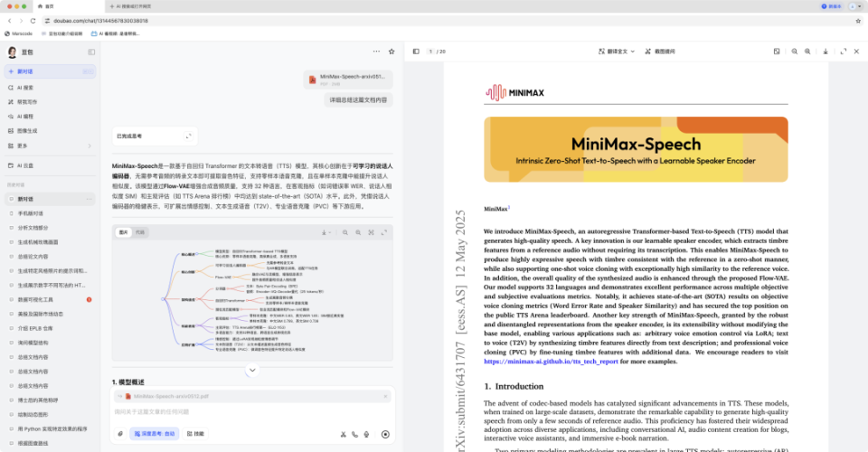The image size is (868, 452).
Task: Close the PDF viewer panel
Action: tap(856, 52)
